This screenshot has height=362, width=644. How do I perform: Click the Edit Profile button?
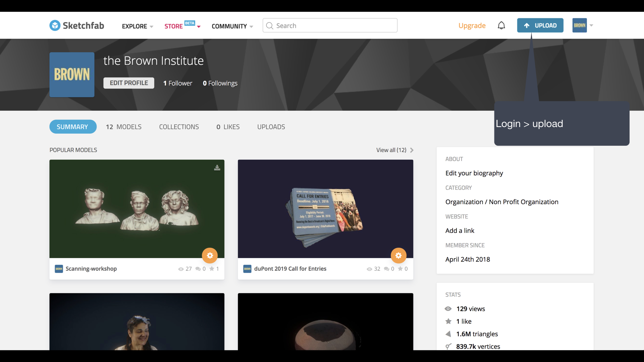[x=129, y=83]
